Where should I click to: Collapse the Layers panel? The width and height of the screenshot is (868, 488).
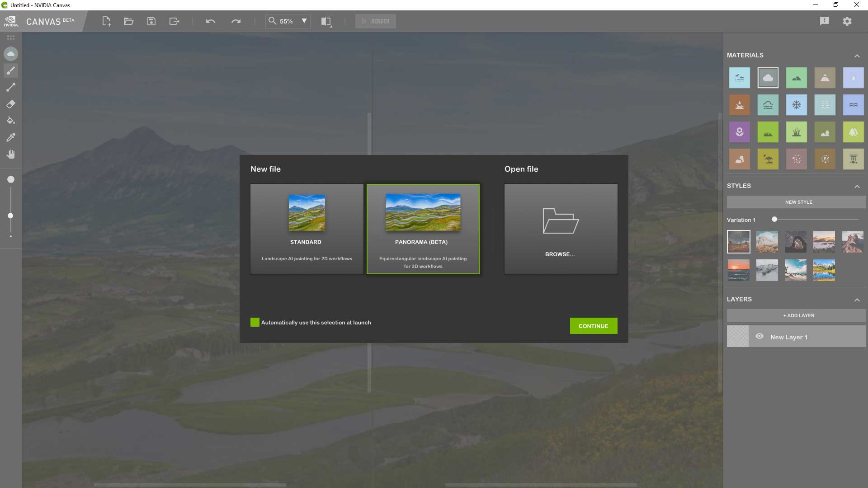pos(857,300)
